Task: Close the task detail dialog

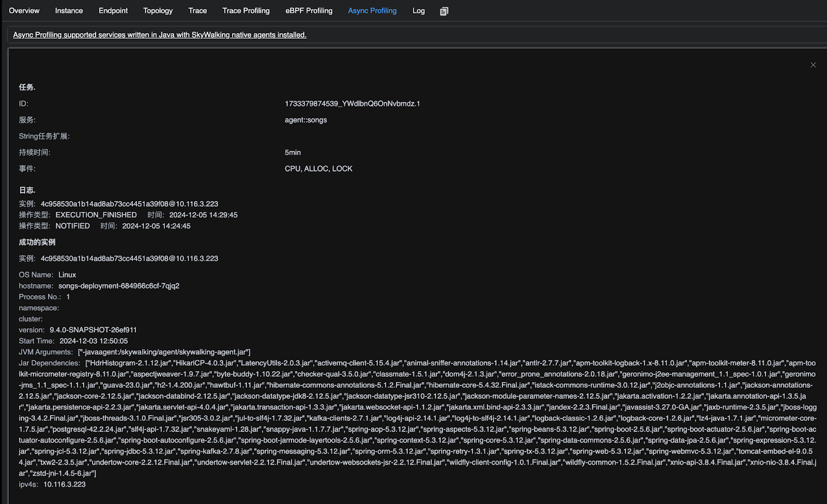Action: click(x=813, y=65)
